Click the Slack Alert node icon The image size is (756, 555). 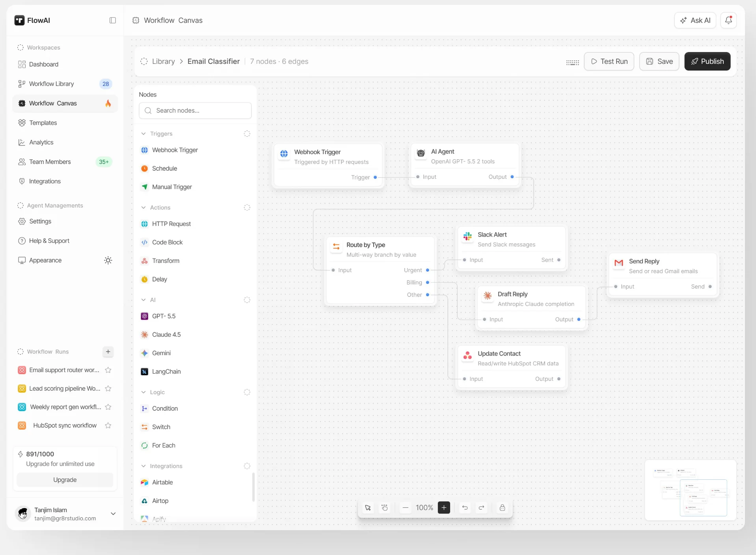pyautogui.click(x=467, y=237)
